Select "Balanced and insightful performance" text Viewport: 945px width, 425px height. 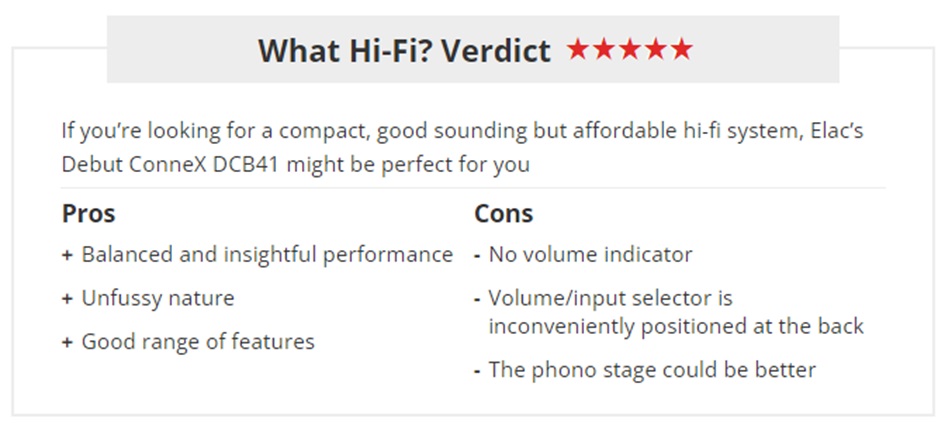coord(267,255)
